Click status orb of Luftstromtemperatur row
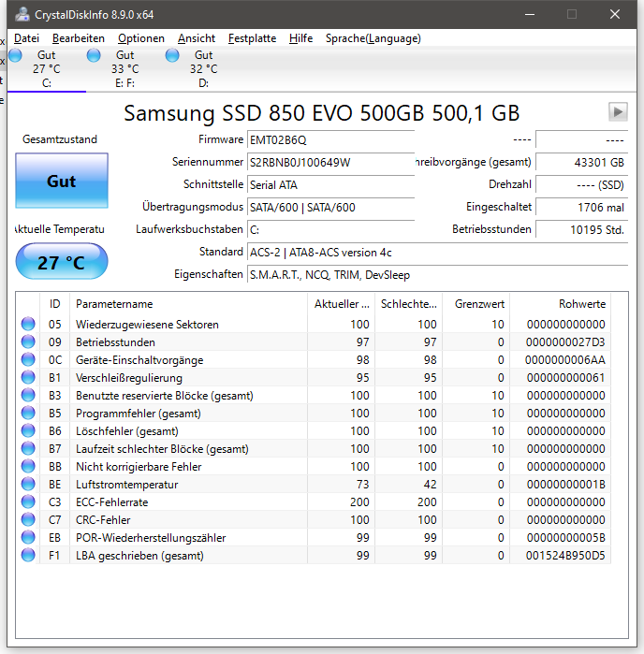The width and height of the screenshot is (644, 654). 28,485
